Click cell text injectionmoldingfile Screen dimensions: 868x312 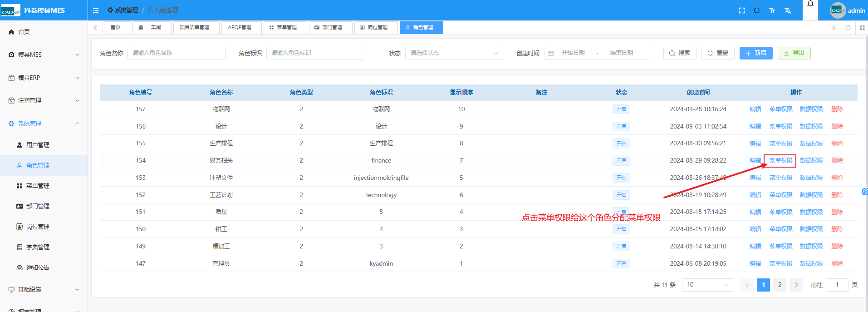[381, 178]
